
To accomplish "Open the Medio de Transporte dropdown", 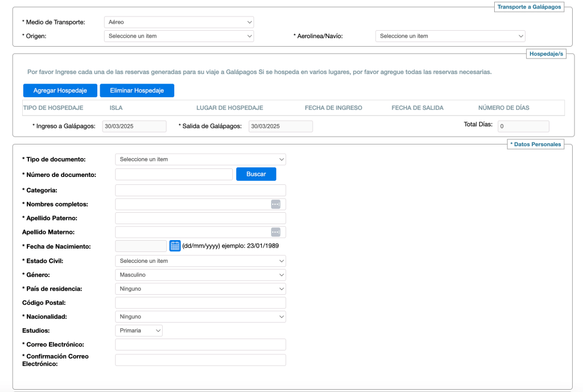I will coord(179,22).
